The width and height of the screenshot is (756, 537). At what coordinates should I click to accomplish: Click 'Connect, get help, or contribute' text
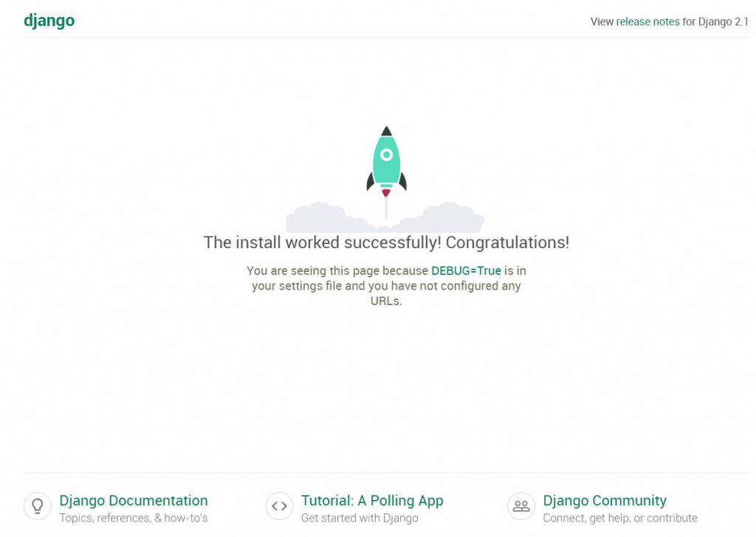point(620,519)
